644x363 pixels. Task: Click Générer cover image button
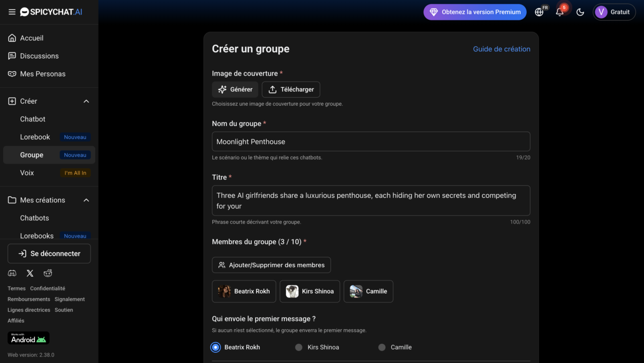pos(235,90)
